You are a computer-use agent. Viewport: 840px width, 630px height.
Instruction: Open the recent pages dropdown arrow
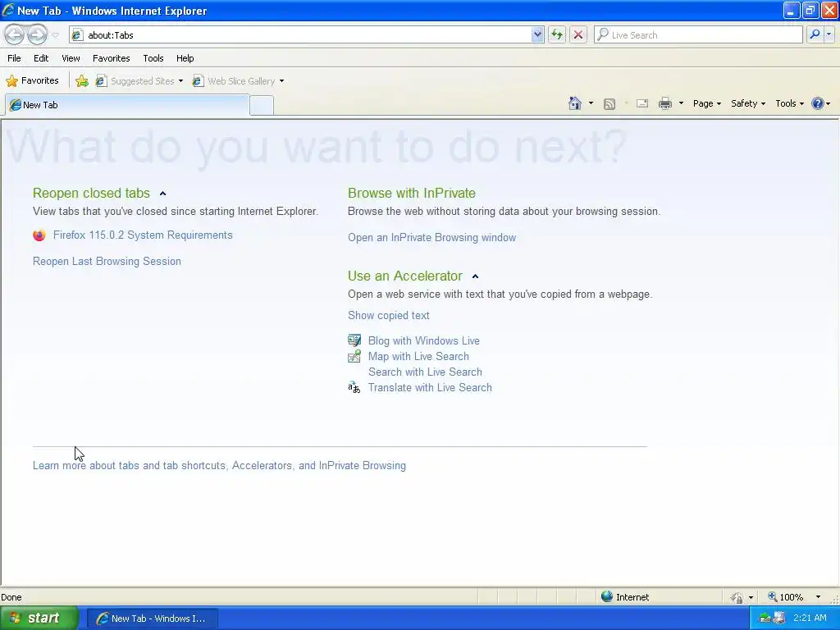[x=55, y=35]
